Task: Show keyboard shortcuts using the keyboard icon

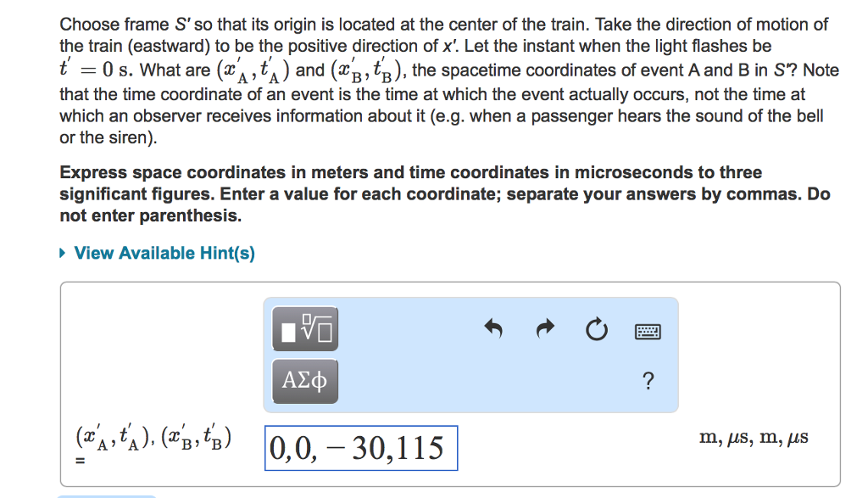Action: coord(647,331)
